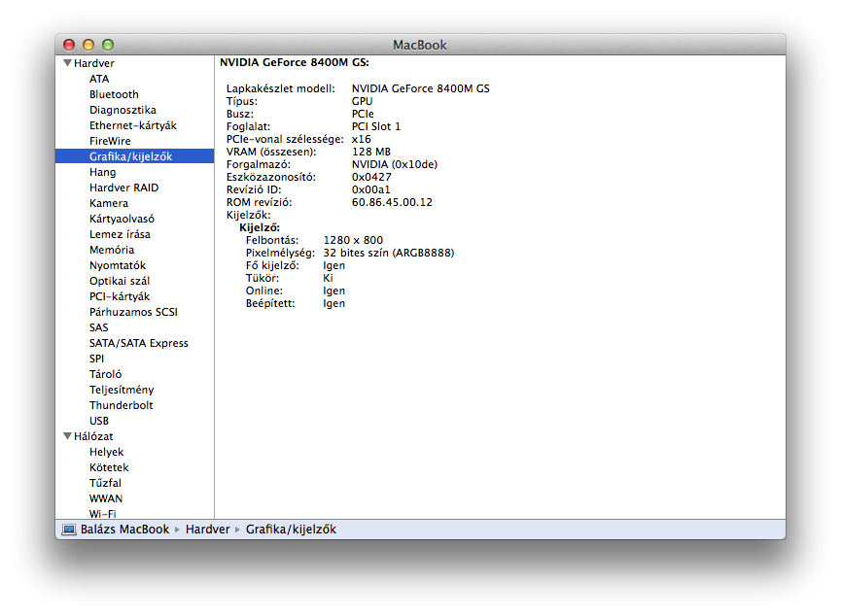Collapse the Hardver section triangle

coord(67,63)
